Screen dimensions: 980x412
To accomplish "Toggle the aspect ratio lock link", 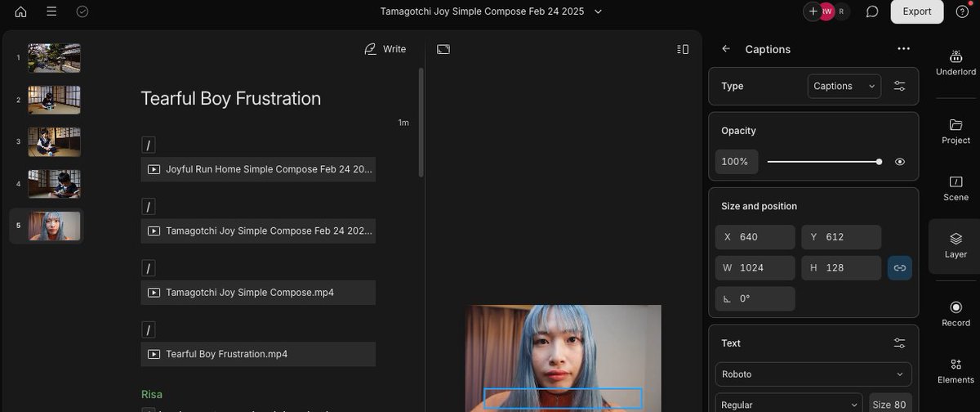I will (x=899, y=268).
